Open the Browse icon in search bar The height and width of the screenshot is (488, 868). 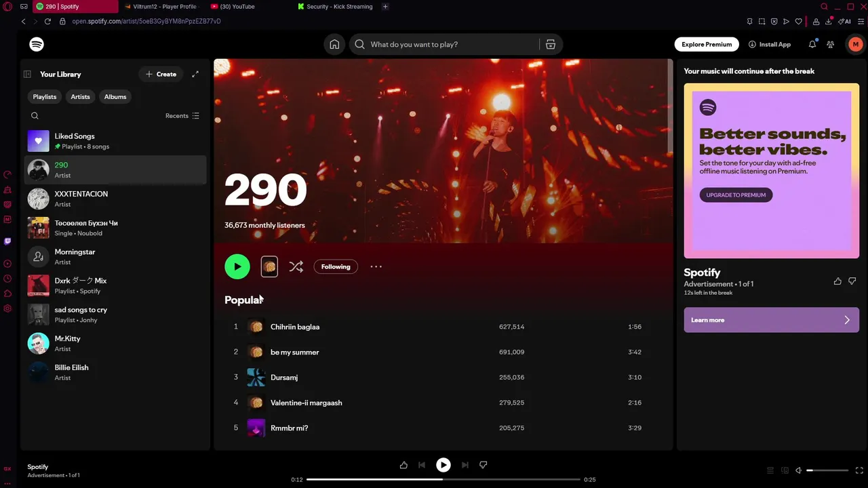551,44
